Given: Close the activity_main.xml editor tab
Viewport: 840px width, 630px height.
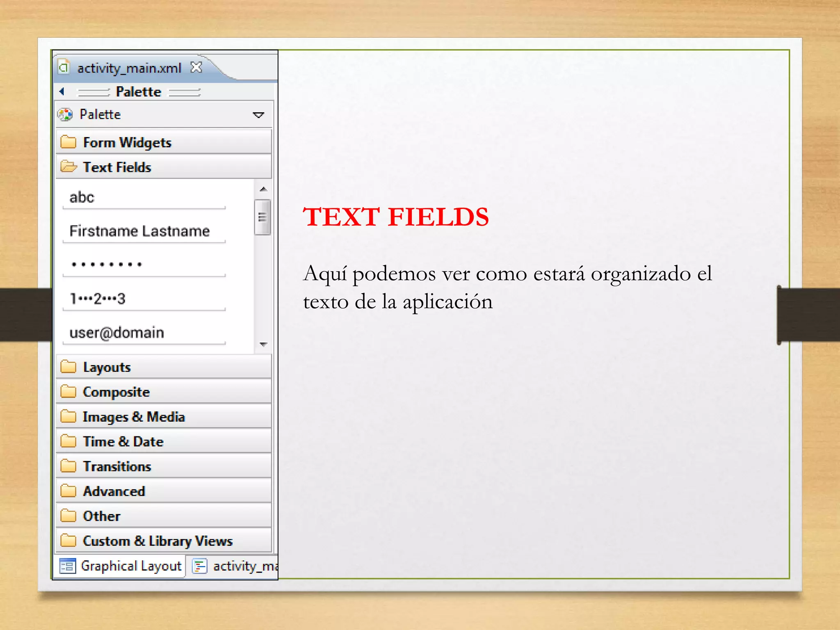Looking at the screenshot, I should coord(196,67).
